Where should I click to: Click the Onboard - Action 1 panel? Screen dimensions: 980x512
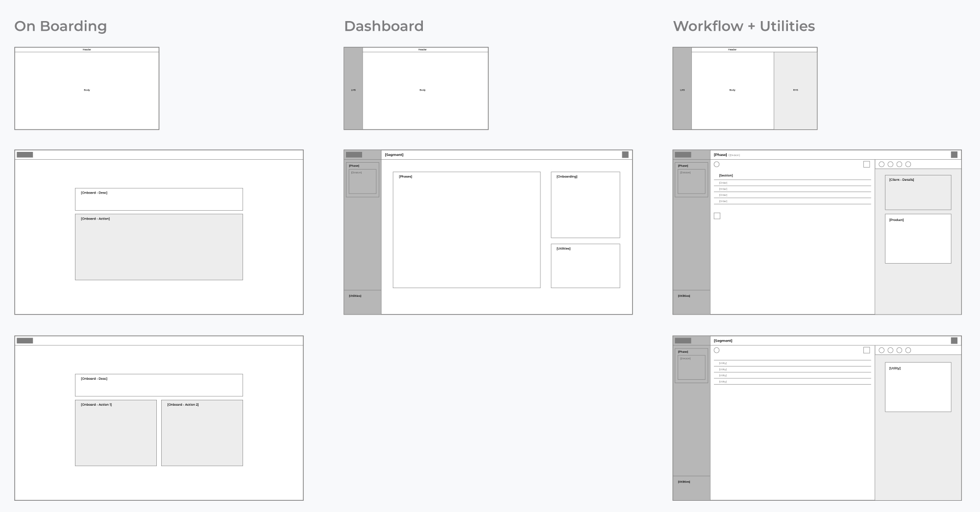[116, 433]
